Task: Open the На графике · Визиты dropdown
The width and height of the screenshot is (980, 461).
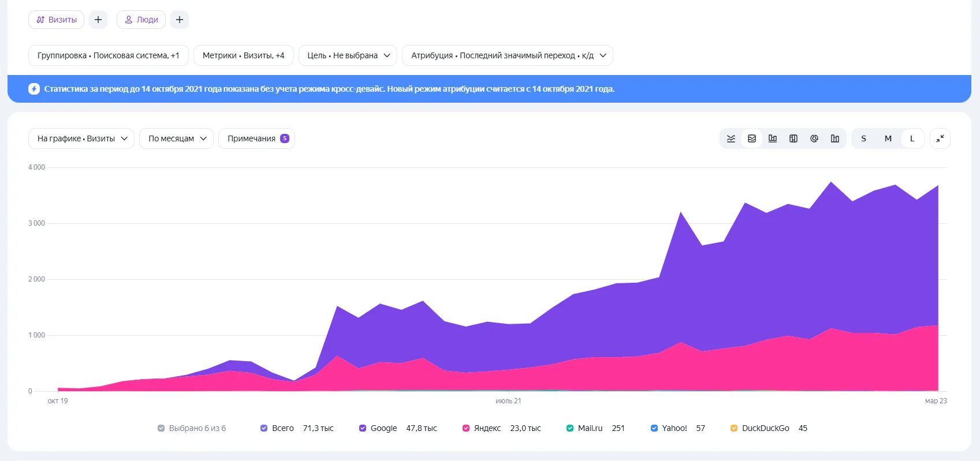Action: coord(81,138)
